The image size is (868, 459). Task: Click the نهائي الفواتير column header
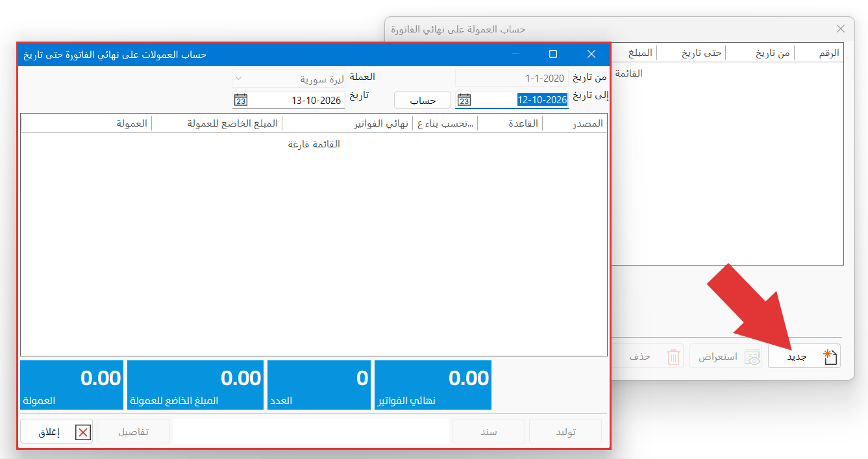pyautogui.click(x=347, y=123)
